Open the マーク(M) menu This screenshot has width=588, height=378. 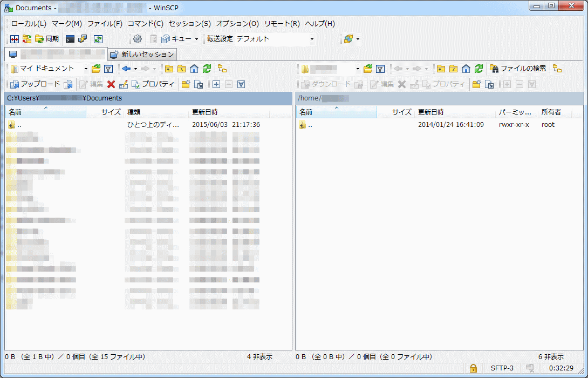pyautogui.click(x=67, y=24)
